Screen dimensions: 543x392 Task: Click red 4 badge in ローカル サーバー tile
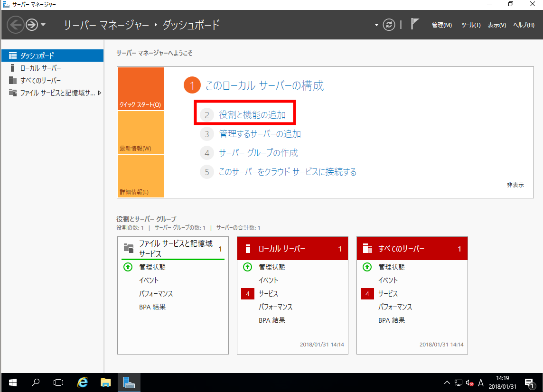[248, 294]
